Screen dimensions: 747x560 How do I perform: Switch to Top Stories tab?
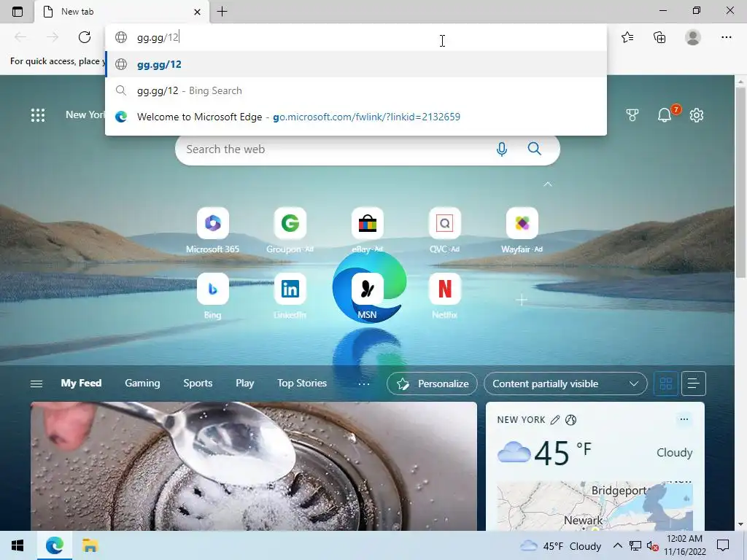click(302, 384)
